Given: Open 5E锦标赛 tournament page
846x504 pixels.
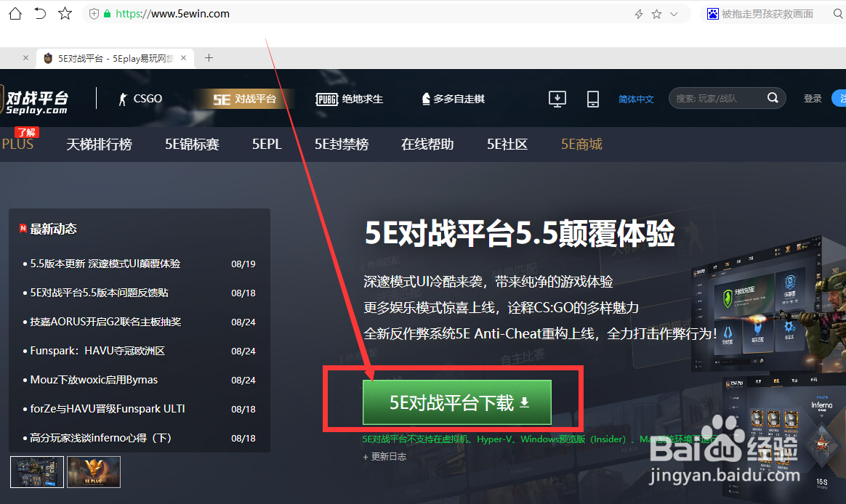Looking at the screenshot, I should (x=192, y=145).
